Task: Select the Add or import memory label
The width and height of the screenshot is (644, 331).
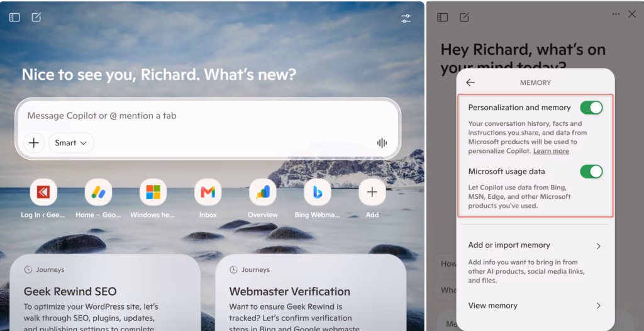Action: [509, 245]
